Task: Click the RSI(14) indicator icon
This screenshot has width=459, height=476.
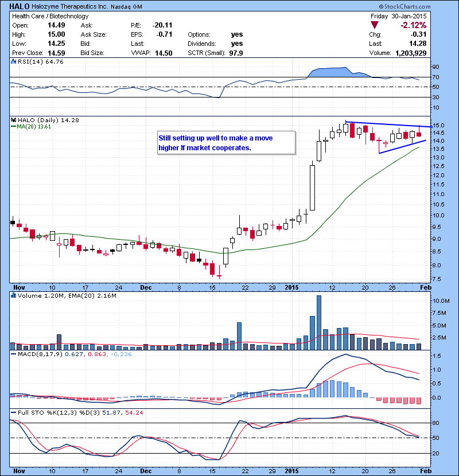Action: 13,61
